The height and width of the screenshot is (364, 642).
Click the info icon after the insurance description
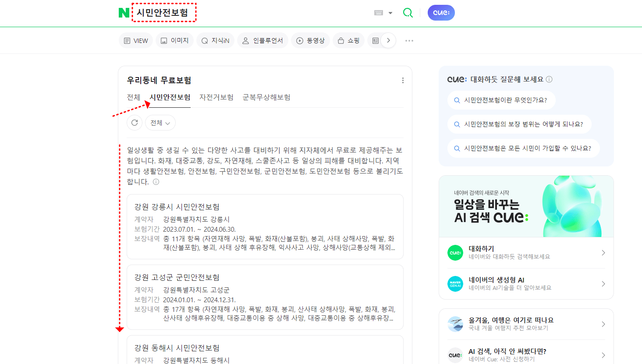click(156, 181)
